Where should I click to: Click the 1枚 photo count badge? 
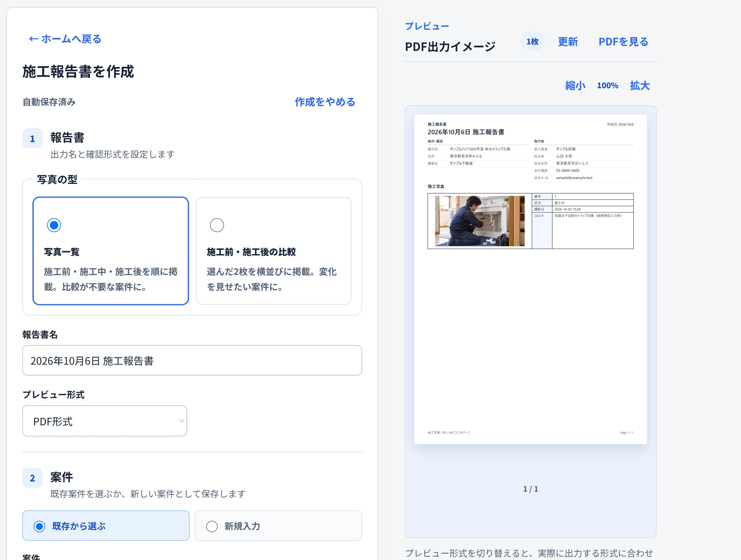532,41
